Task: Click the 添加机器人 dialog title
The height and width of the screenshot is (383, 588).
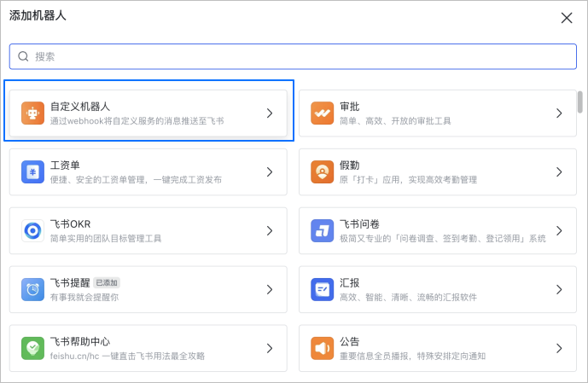Action: 38,15
